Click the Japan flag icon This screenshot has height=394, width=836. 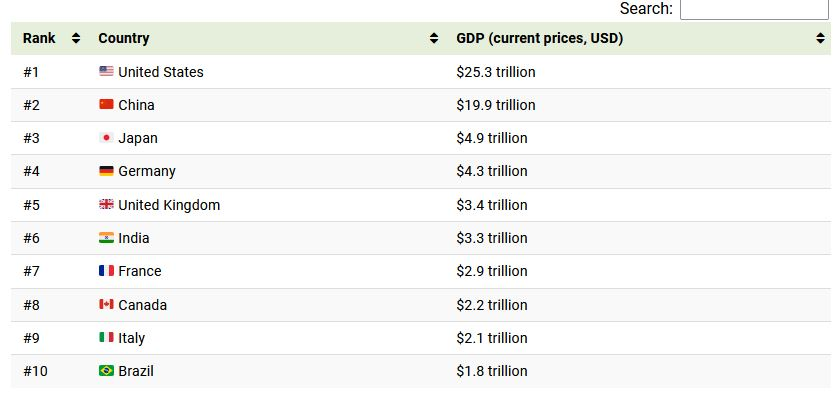tap(106, 138)
